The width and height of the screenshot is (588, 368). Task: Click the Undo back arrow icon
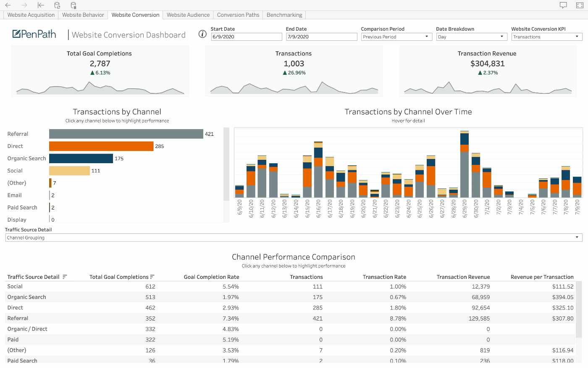click(8, 5)
